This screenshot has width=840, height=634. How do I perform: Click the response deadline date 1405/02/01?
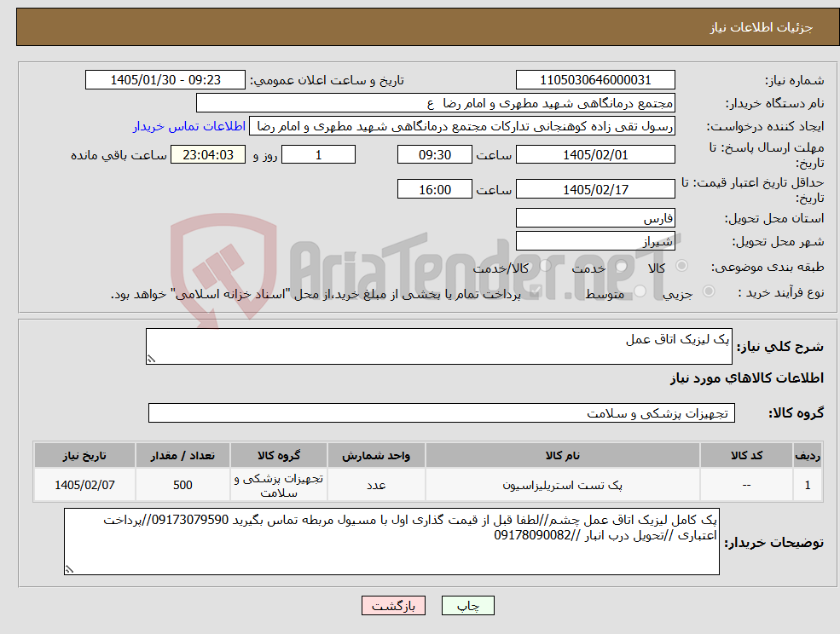595,155
